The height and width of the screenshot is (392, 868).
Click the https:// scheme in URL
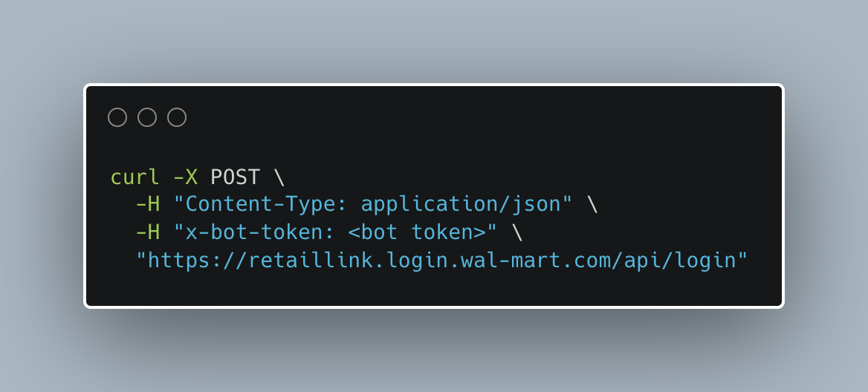(x=198, y=260)
